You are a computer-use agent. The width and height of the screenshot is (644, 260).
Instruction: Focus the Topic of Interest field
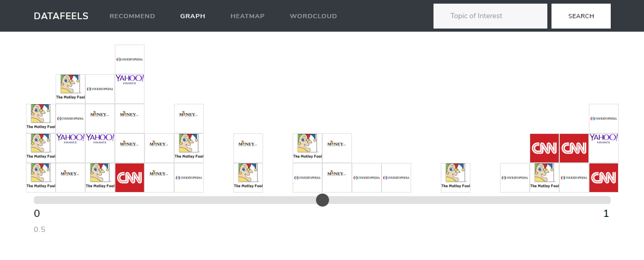(490, 16)
